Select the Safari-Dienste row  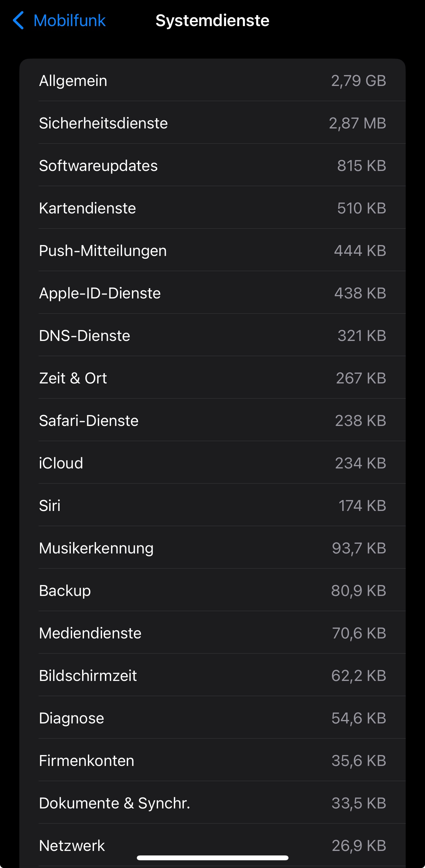click(x=212, y=420)
